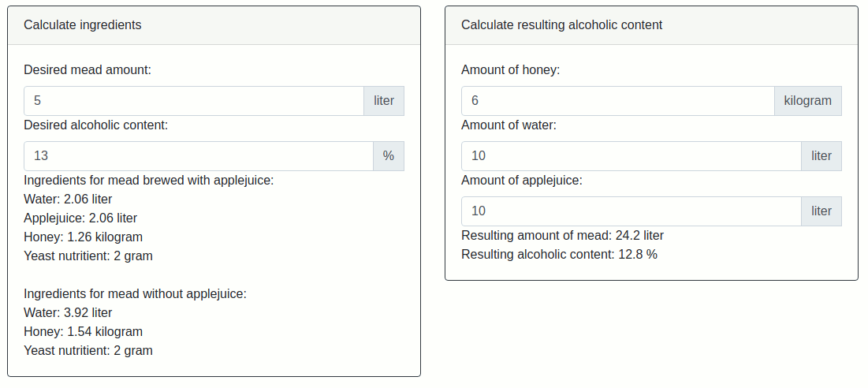
Task: Click the Calculate ingredients panel header
Action: [x=214, y=25]
